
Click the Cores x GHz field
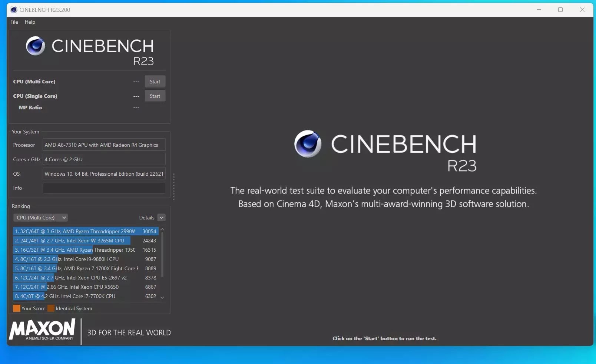pyautogui.click(x=104, y=159)
